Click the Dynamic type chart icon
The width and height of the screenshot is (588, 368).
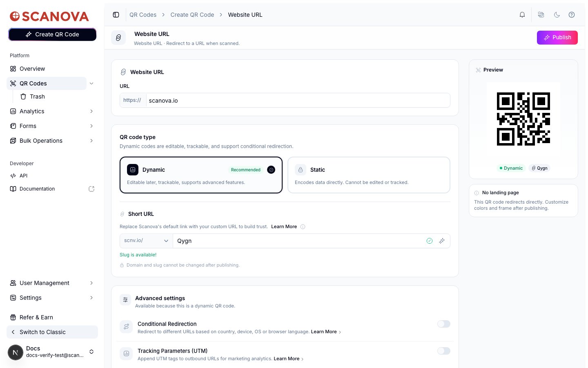pos(133,170)
